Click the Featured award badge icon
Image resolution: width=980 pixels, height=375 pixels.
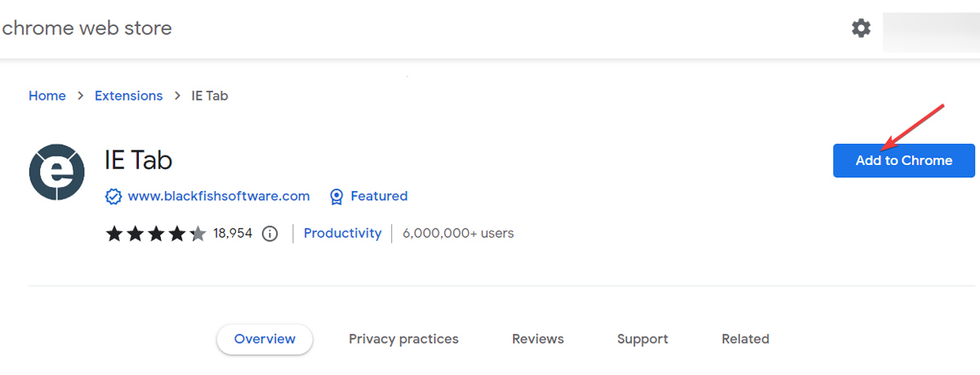tap(336, 197)
